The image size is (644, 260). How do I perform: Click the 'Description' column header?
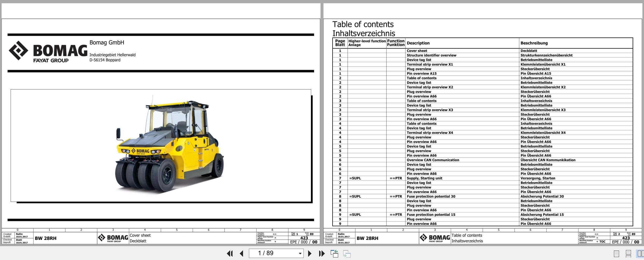(x=418, y=43)
